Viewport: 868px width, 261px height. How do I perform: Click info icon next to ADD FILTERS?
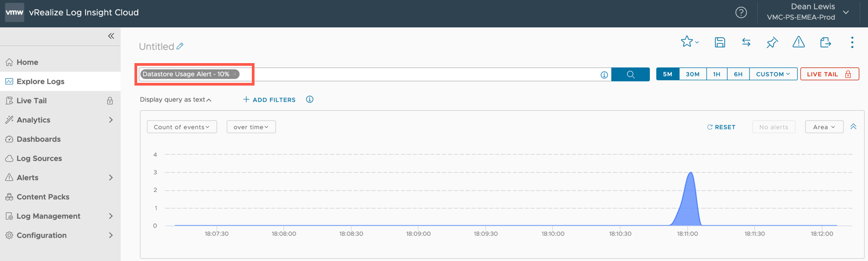pyautogui.click(x=310, y=99)
